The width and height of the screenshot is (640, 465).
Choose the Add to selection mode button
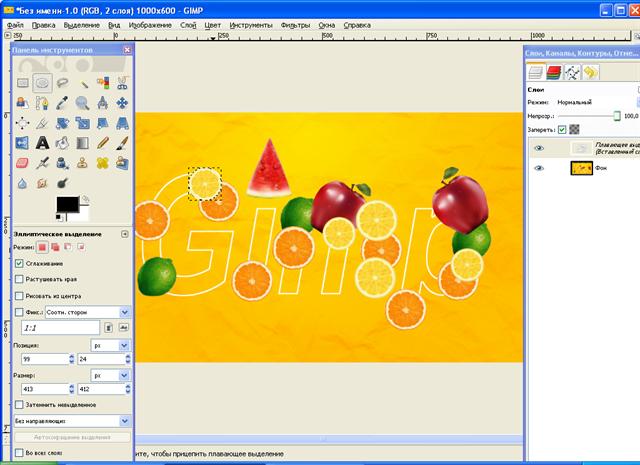coord(55,247)
